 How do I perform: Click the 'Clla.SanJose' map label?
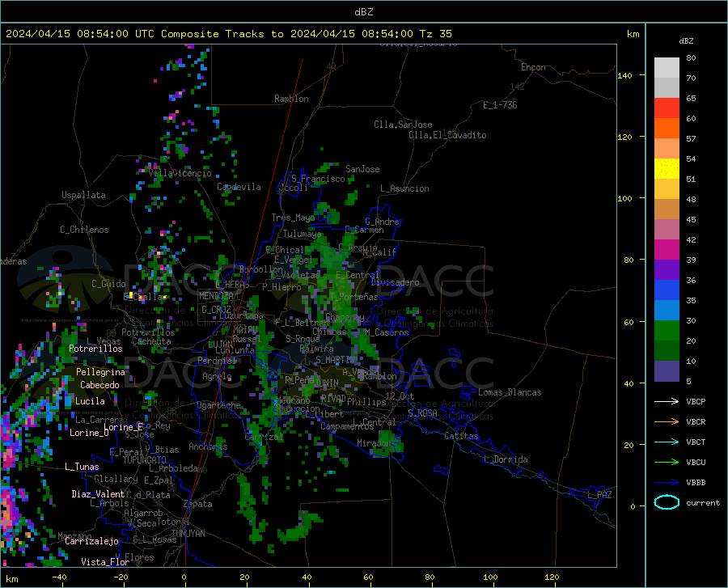coord(403,125)
